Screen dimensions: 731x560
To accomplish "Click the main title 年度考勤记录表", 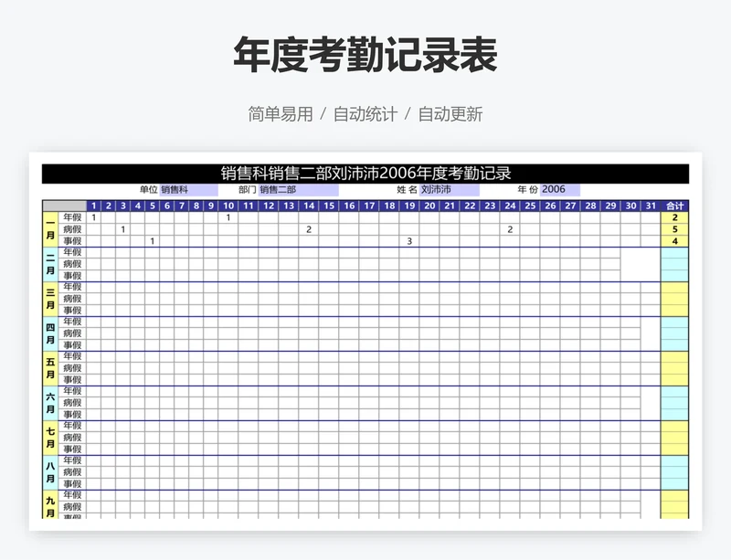I will (365, 55).
